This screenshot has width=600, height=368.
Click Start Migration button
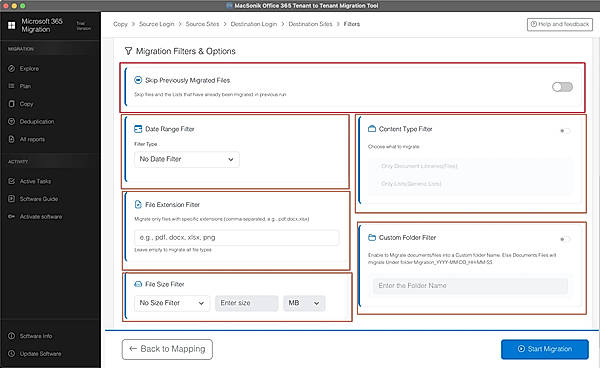pos(545,349)
